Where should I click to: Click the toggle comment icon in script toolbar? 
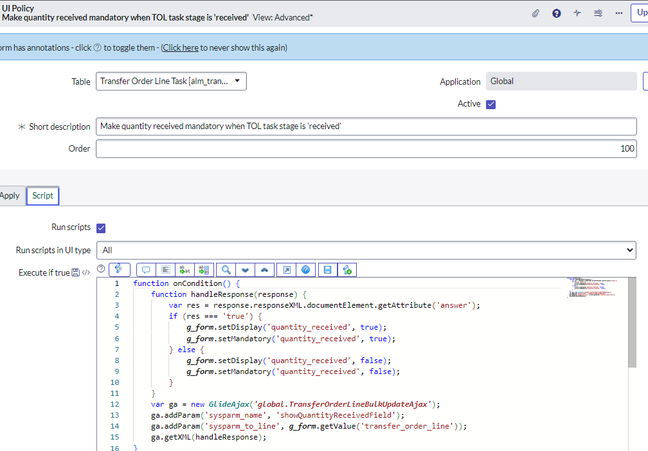point(146,270)
